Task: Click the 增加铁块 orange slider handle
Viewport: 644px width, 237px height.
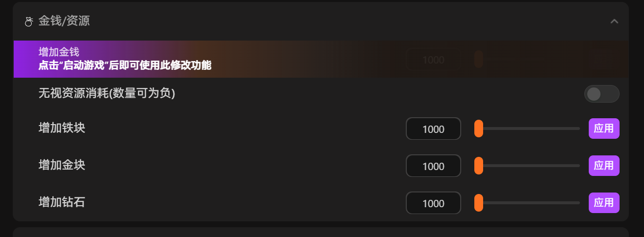Action: tap(479, 129)
